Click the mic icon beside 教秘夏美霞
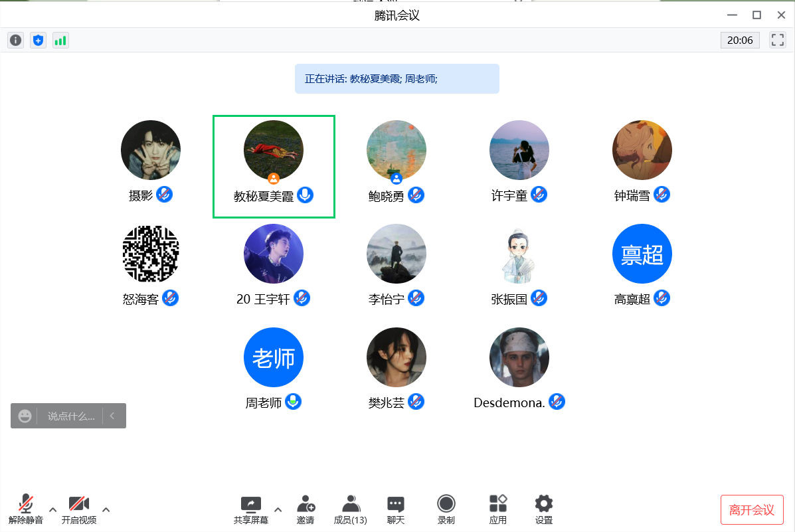795x532 pixels. tap(305, 195)
